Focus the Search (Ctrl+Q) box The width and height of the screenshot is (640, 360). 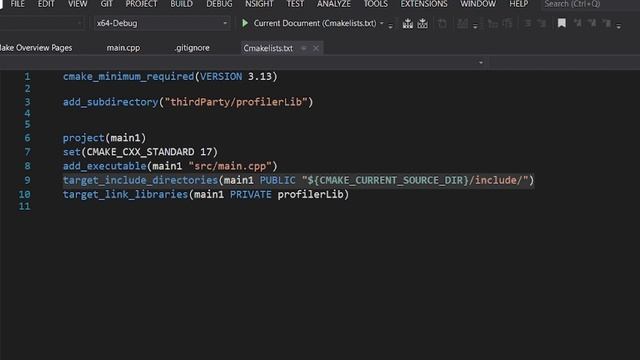coord(590,4)
